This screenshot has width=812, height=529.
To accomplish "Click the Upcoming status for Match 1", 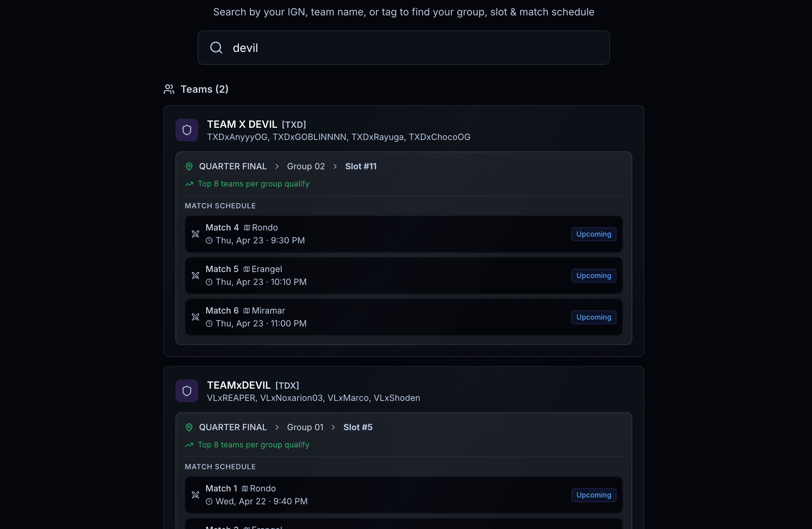I will point(593,495).
